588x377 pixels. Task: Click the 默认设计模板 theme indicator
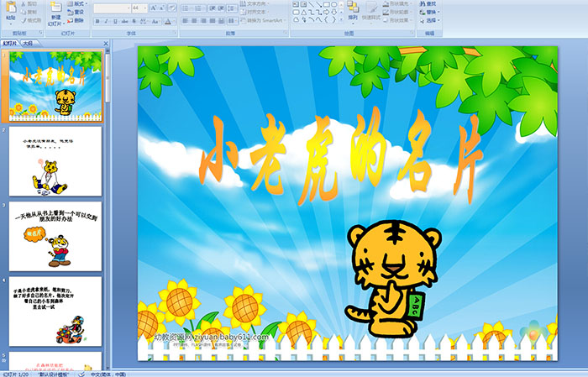[54, 374]
